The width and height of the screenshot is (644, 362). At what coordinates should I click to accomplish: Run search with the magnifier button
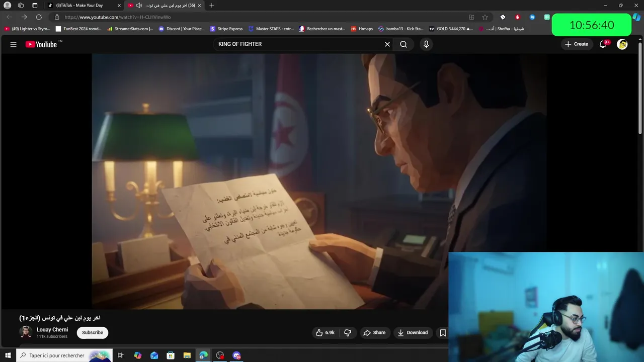(404, 44)
